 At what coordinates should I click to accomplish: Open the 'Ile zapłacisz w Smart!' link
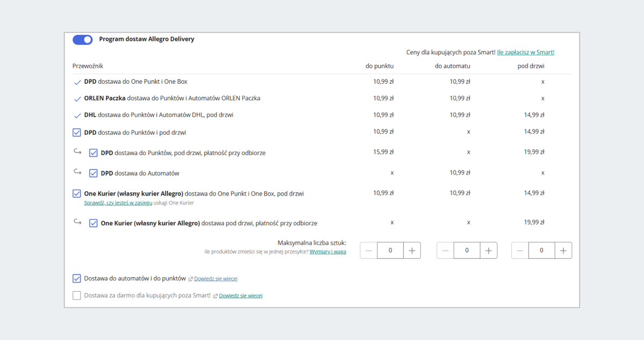(x=525, y=53)
